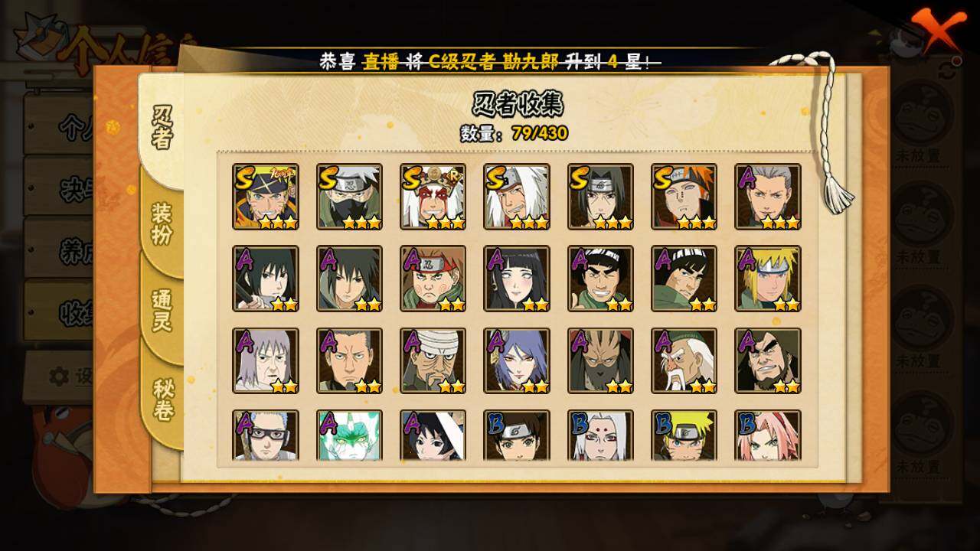Switch to the 忍者 tab

pyautogui.click(x=162, y=127)
